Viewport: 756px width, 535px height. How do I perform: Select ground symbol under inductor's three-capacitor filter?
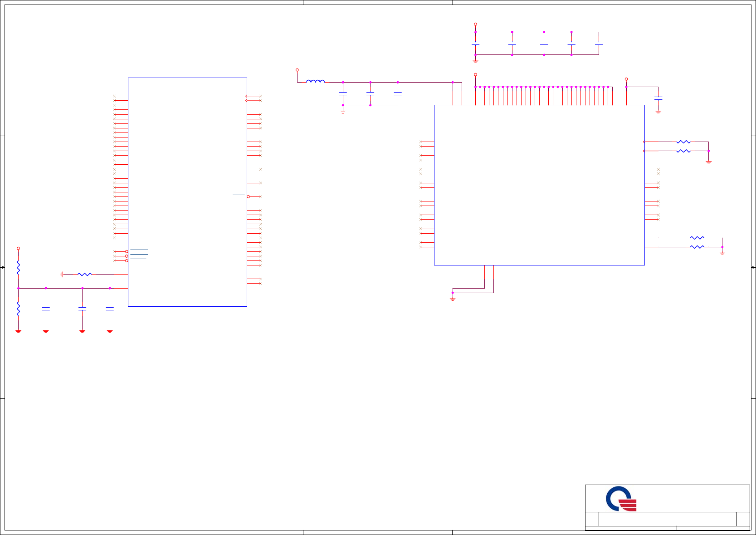pos(343,111)
